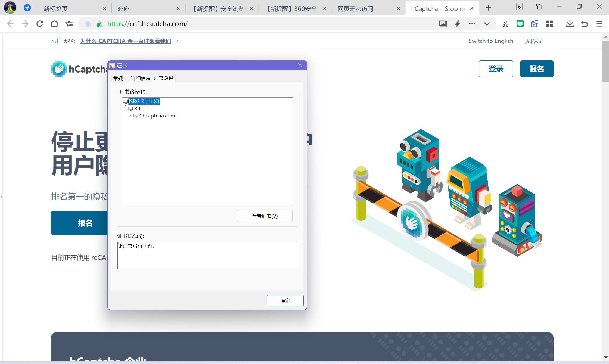Open the skin shirt icon
609x364 pixels.
tap(539, 7)
